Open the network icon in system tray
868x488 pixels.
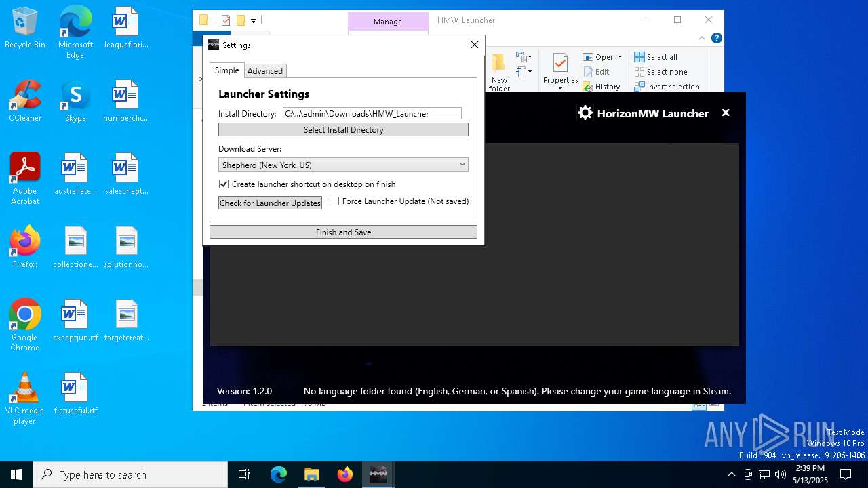[764, 474]
